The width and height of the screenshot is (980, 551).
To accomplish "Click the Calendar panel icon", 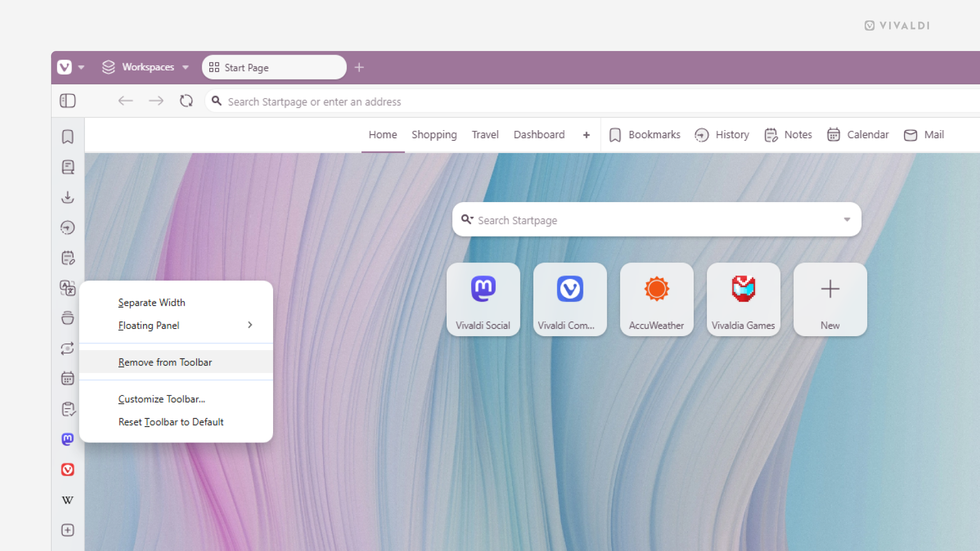I will 67,378.
